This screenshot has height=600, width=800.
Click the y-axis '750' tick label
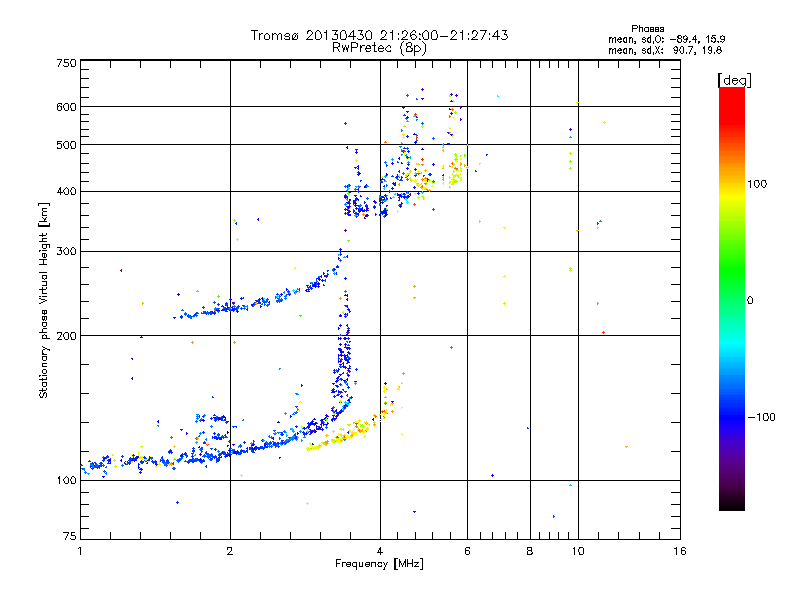(66, 63)
